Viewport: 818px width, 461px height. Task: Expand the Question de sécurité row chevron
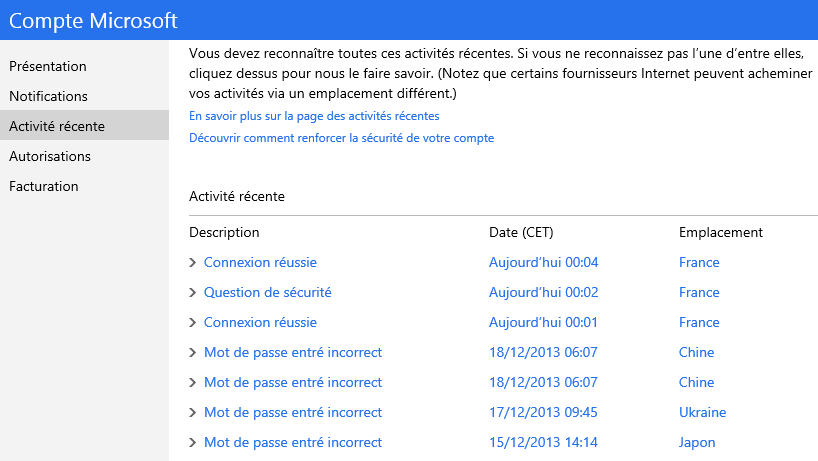pos(193,293)
